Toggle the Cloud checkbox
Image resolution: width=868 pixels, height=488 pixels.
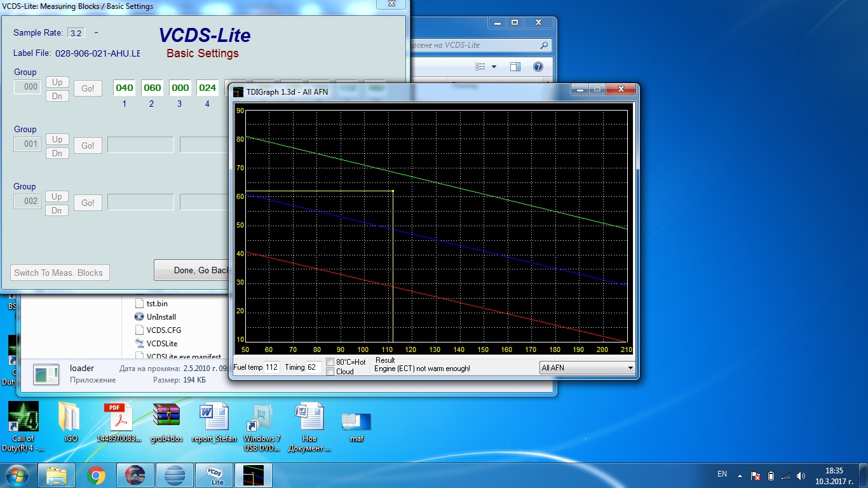pyautogui.click(x=330, y=372)
